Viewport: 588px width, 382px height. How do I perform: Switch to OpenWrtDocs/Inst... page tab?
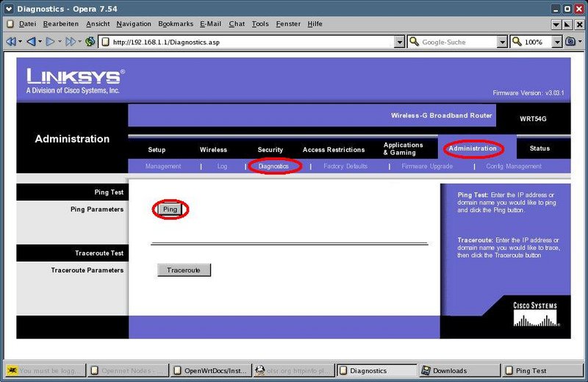[x=211, y=371]
